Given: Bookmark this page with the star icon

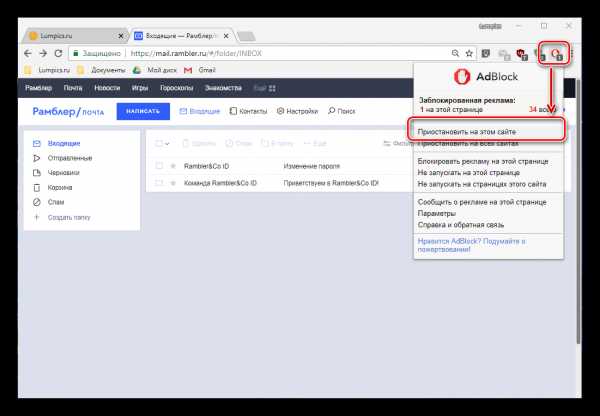Looking at the screenshot, I should 468,52.
